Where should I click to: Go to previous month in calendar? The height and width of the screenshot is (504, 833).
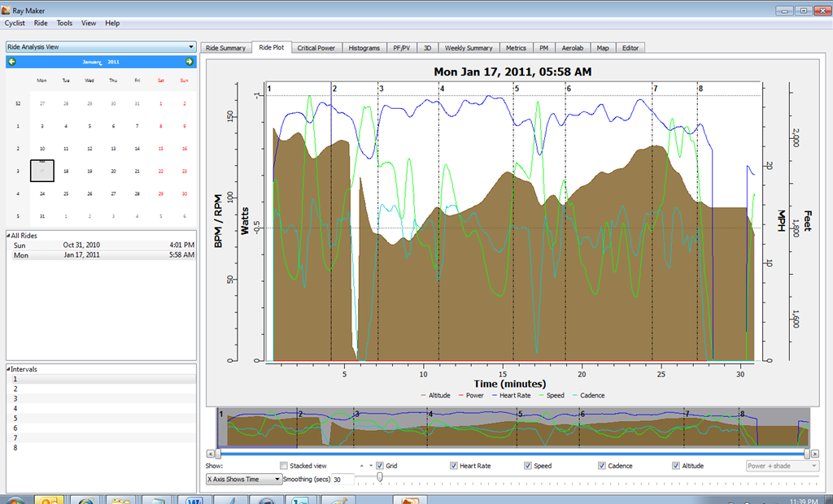coord(12,62)
